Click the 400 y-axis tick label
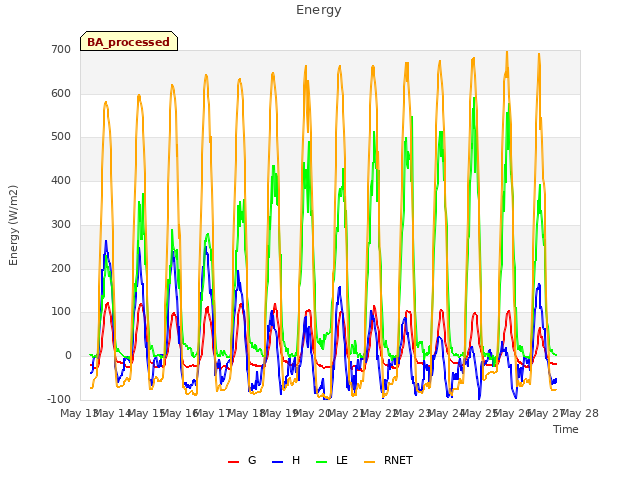640x480 pixels. coord(61,180)
